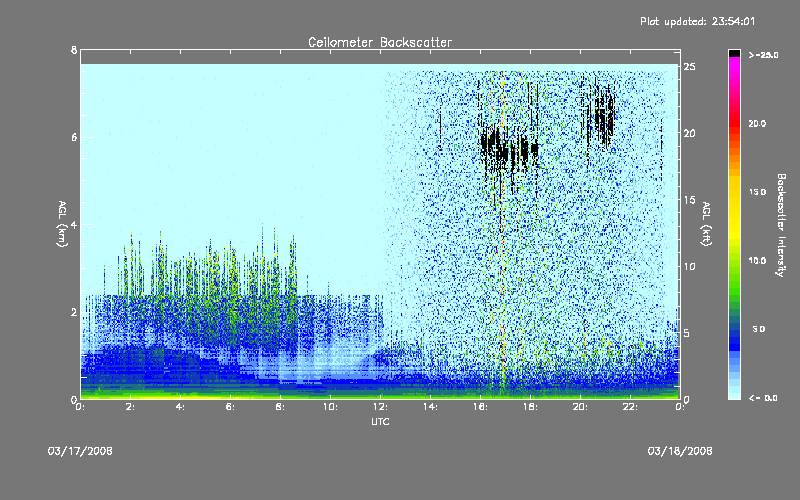Screen dimensions: 800x500
Task: Click the left y-axis tick label 4
Action: (74, 224)
